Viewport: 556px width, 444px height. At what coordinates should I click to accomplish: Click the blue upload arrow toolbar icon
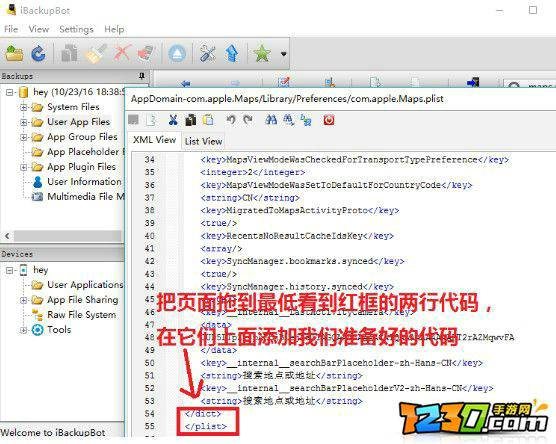[x=232, y=54]
